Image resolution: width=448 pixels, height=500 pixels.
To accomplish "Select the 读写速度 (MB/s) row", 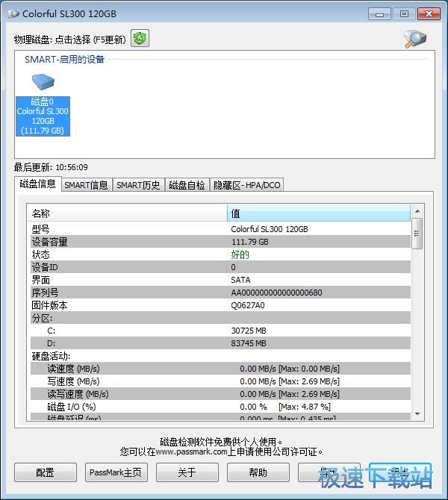I will point(220,394).
